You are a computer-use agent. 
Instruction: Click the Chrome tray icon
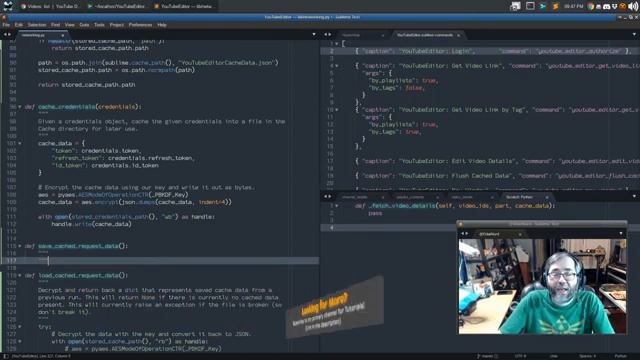coord(591,6)
